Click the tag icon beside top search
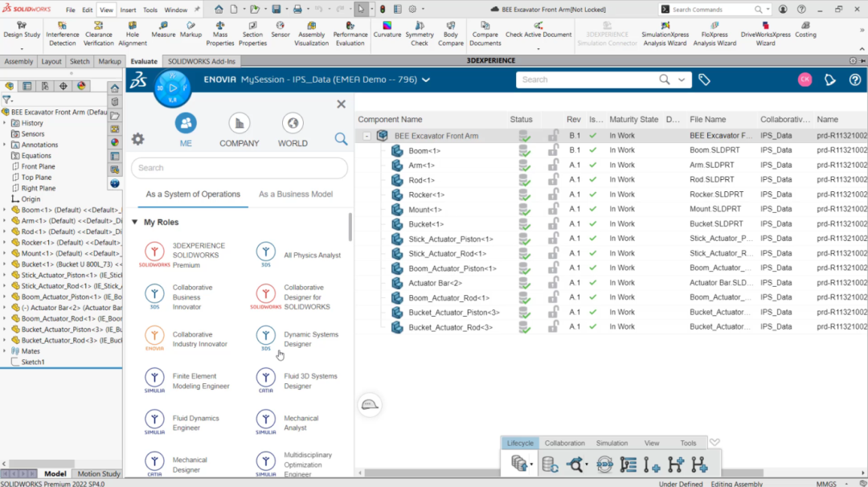 click(x=704, y=80)
